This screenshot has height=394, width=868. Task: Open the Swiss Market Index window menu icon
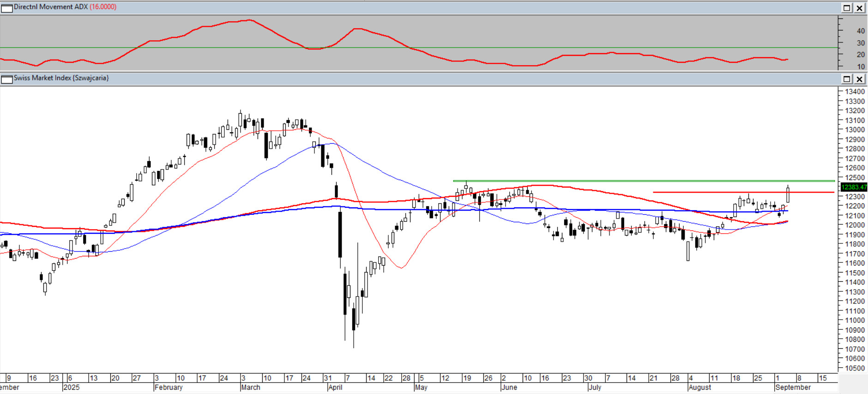click(x=6, y=79)
